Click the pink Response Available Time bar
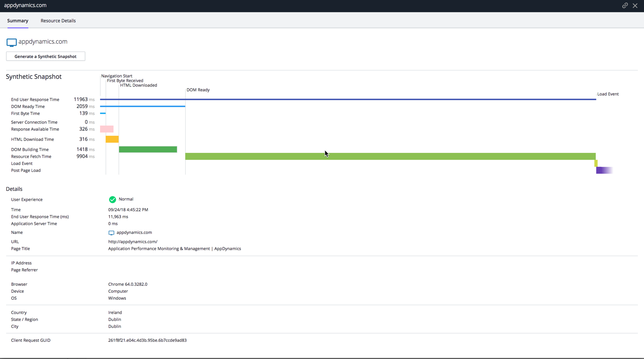644x359 pixels. click(107, 129)
